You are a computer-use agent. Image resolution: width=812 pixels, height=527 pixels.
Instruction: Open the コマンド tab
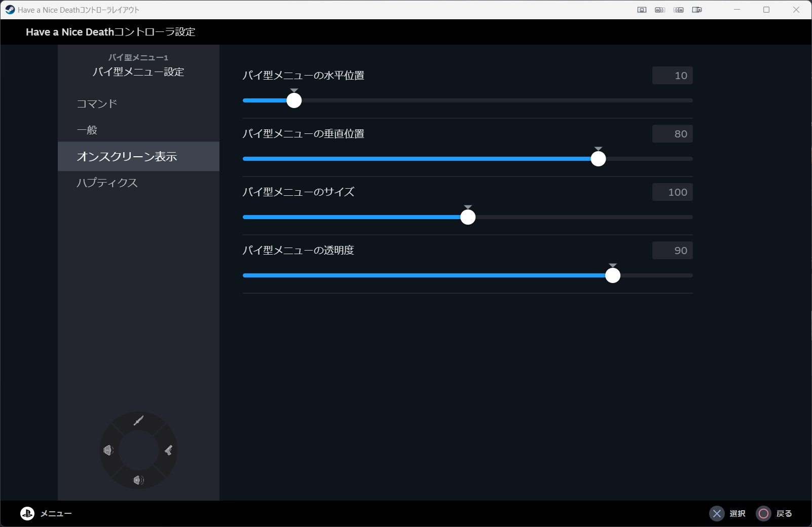tap(138, 103)
